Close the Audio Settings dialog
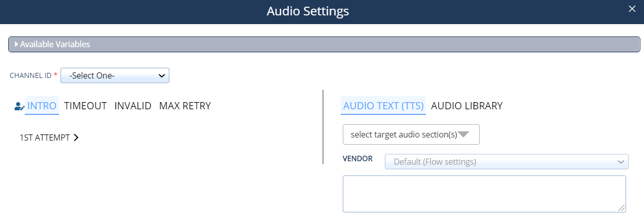The height and width of the screenshot is (216, 644). tap(632, 8)
